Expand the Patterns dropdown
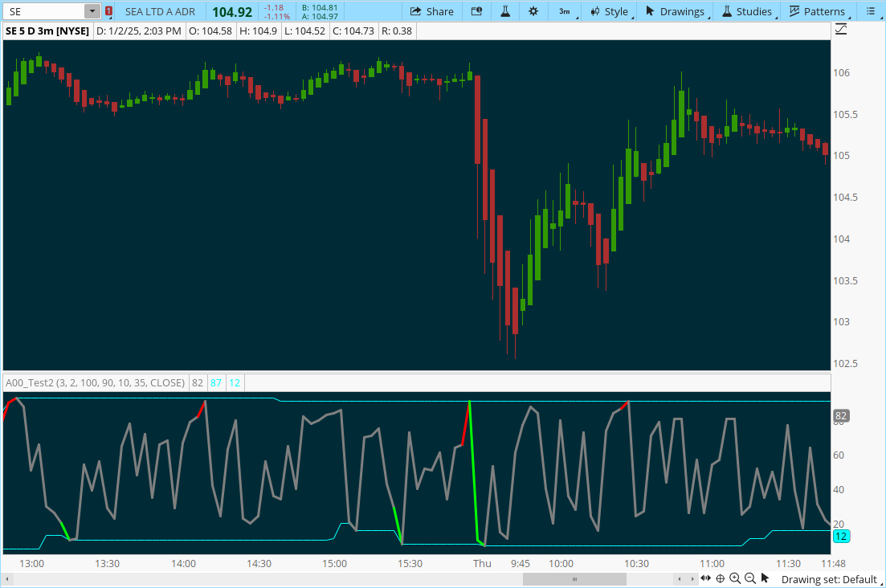Viewport: 886px width, 588px height. click(x=818, y=11)
